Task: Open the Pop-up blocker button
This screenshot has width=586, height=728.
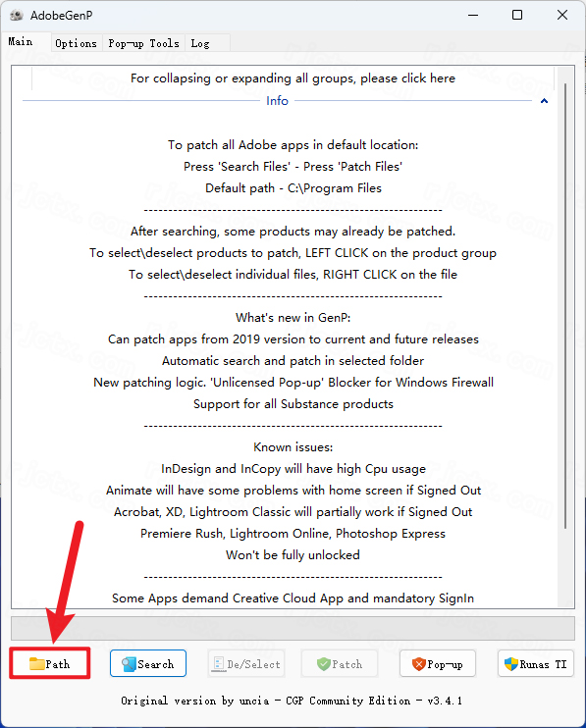Action: coord(438,663)
